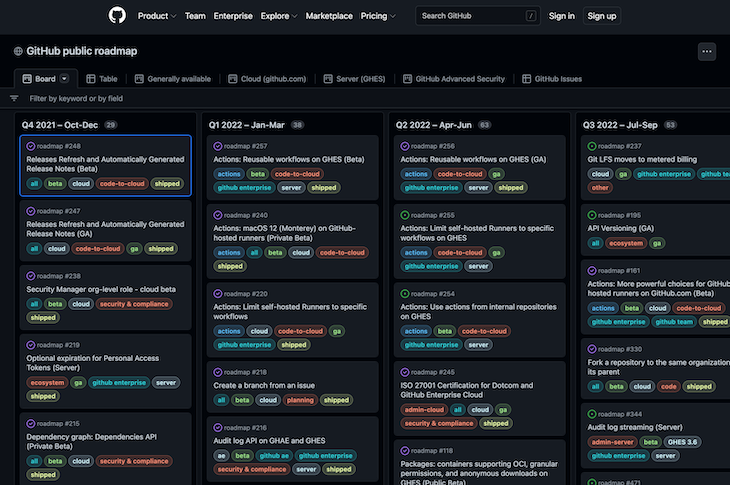Click the open-issue icon of roadmap #254
The image size is (730, 485).
coord(405,294)
